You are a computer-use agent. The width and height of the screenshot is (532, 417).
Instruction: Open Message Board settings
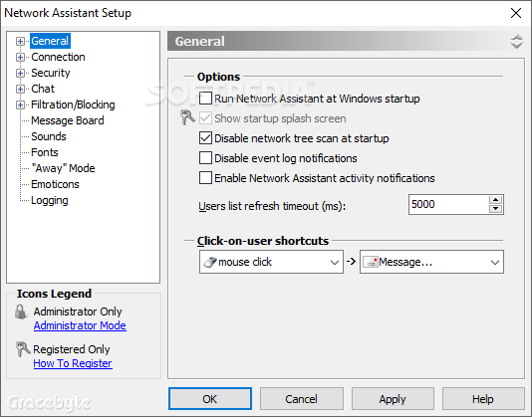[68, 120]
